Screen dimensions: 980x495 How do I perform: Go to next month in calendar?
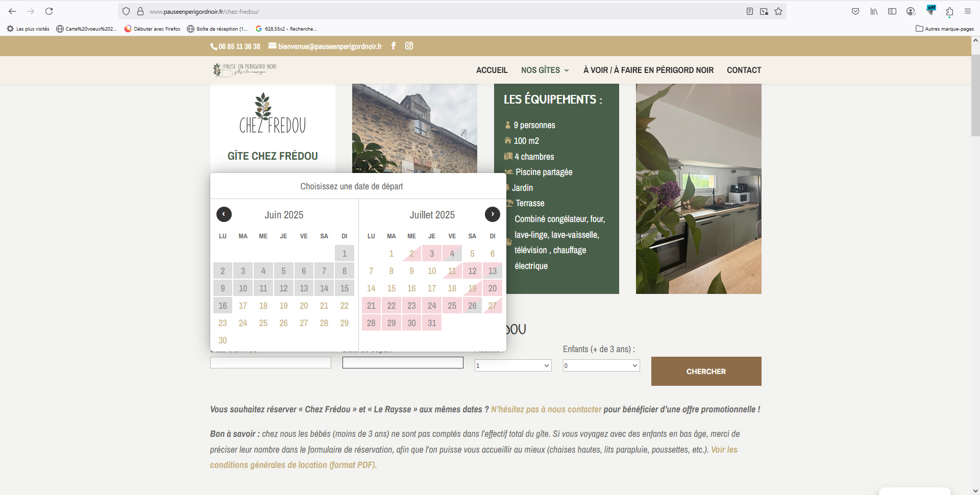(493, 214)
